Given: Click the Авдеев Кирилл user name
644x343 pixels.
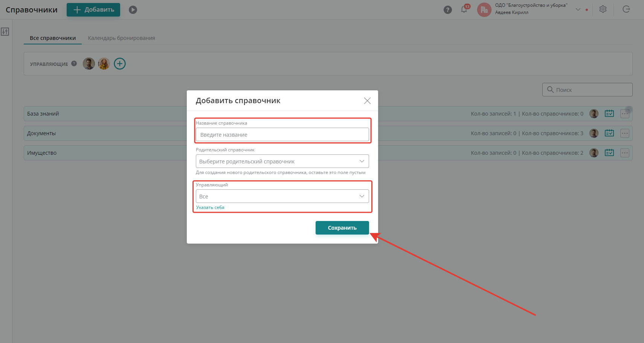Looking at the screenshot, I should [x=511, y=12].
